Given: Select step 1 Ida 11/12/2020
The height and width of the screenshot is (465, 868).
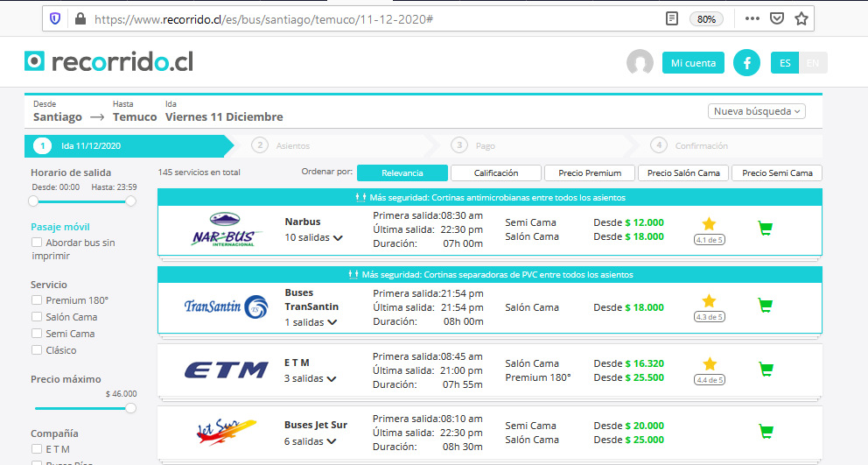Looking at the screenshot, I should coord(129,145).
